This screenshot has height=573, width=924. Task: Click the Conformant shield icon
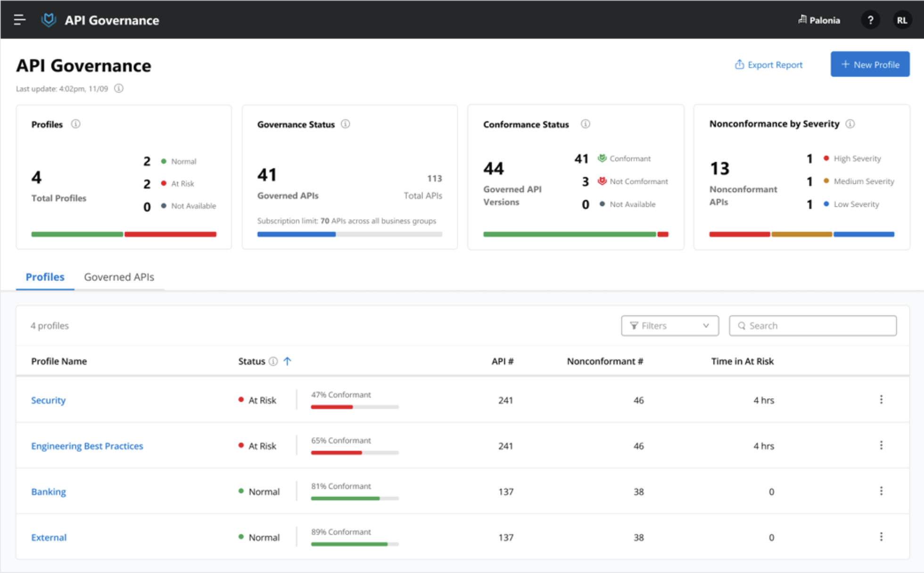602,158
